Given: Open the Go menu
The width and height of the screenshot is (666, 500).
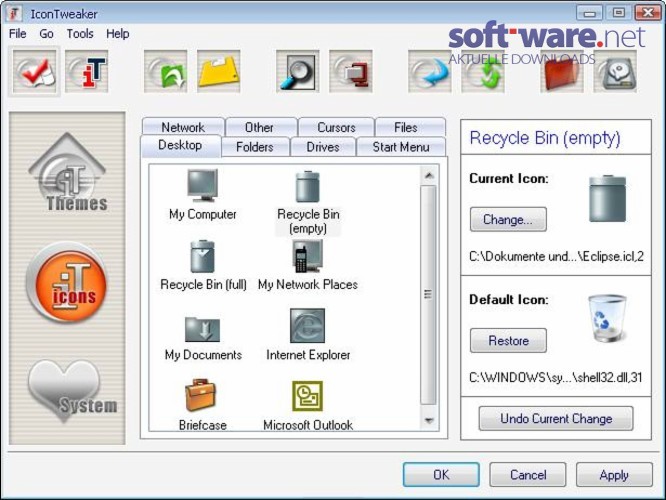Looking at the screenshot, I should tap(46, 34).
